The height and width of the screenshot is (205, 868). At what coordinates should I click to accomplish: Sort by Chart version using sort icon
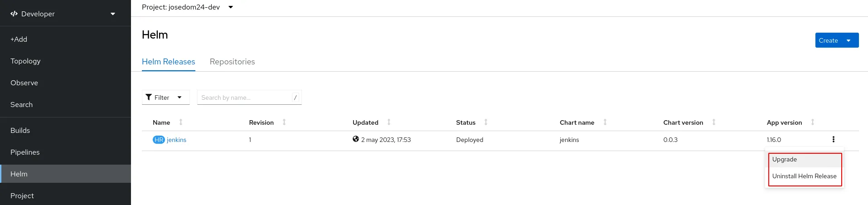[x=714, y=122]
